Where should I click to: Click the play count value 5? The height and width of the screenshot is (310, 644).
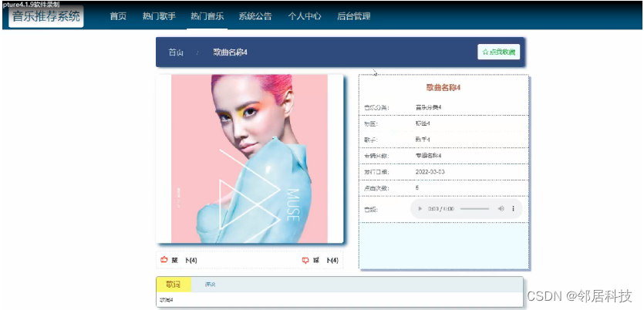tap(417, 187)
